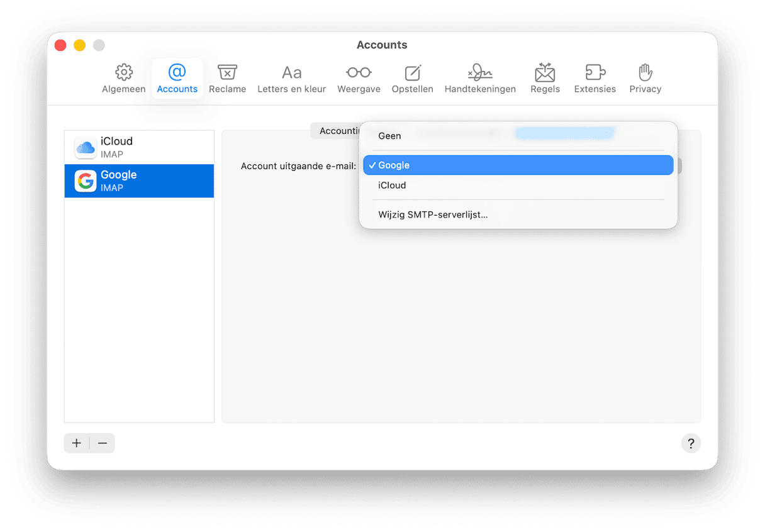Open the Opstellen composing settings
This screenshot has width=765, height=532.
point(412,77)
